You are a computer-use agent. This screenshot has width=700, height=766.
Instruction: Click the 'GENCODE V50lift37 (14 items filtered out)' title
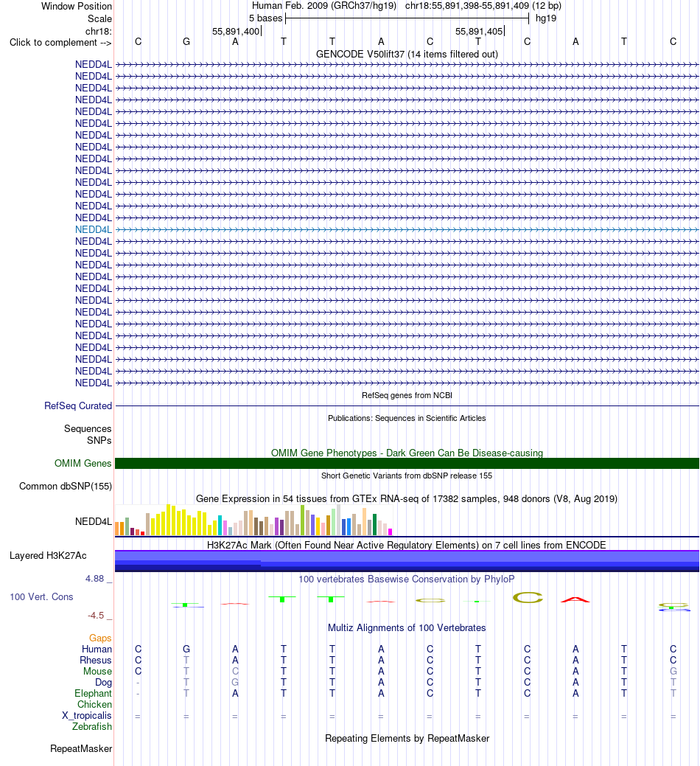pyautogui.click(x=407, y=55)
